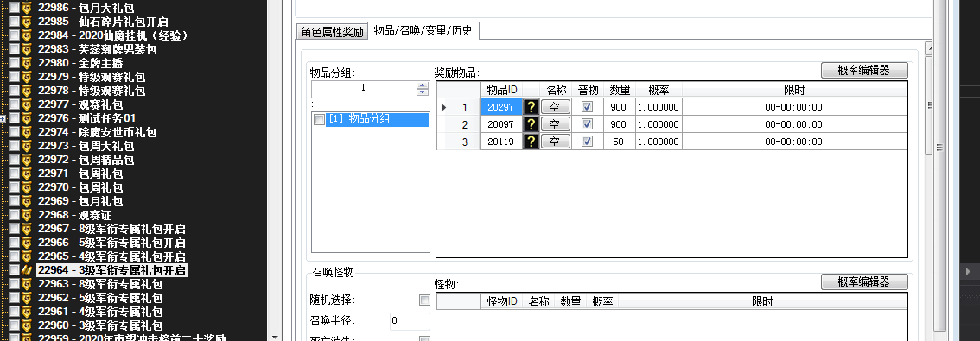The image size is (980, 341).
Task: Select the 物品/召唤/变量/历史 tab
Action: pos(423,30)
